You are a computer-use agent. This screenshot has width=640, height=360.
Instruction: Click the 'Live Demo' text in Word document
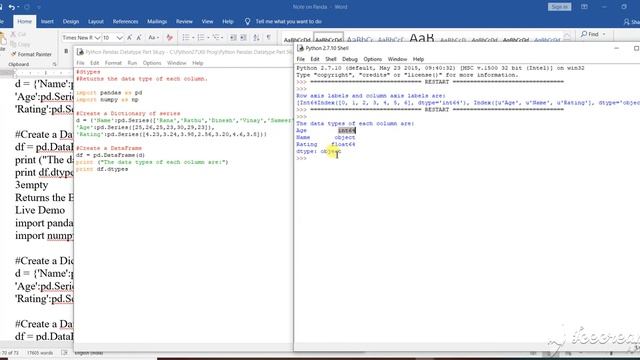pyautogui.click(x=40, y=210)
